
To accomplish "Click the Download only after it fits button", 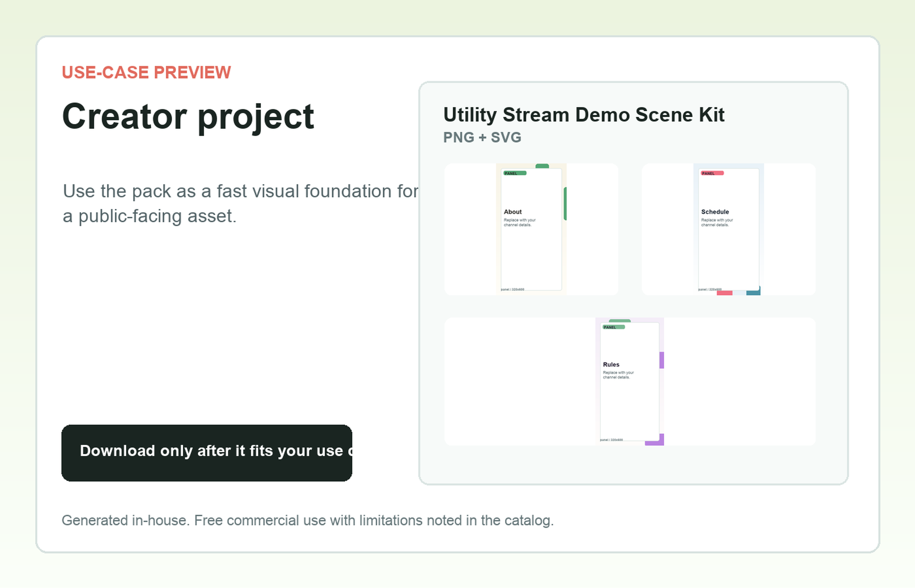I will pyautogui.click(x=207, y=453).
